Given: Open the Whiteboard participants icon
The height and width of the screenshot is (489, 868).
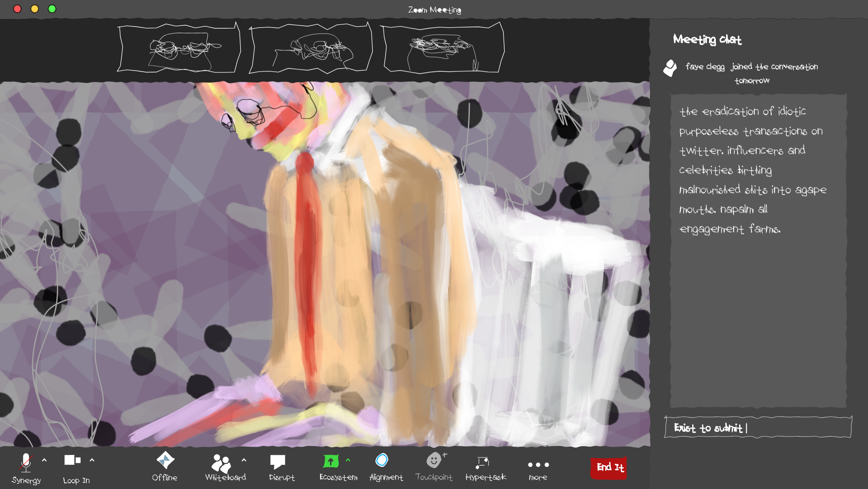Looking at the screenshot, I should click(221, 463).
